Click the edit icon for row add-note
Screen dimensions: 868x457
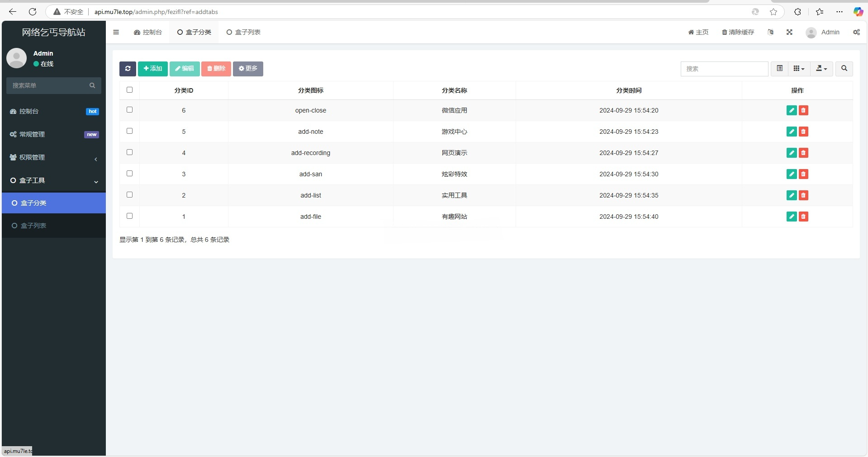791,132
